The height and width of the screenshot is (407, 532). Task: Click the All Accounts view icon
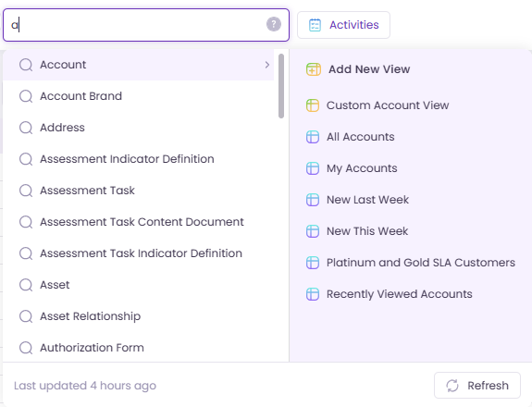(313, 137)
